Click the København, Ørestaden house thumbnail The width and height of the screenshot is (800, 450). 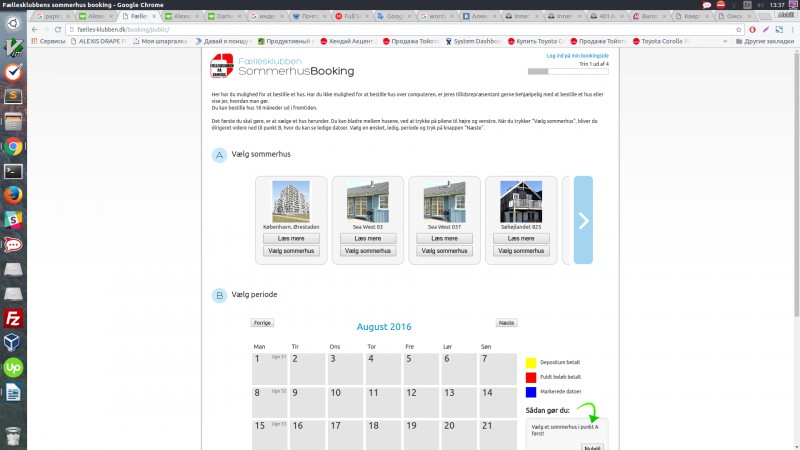pos(291,202)
